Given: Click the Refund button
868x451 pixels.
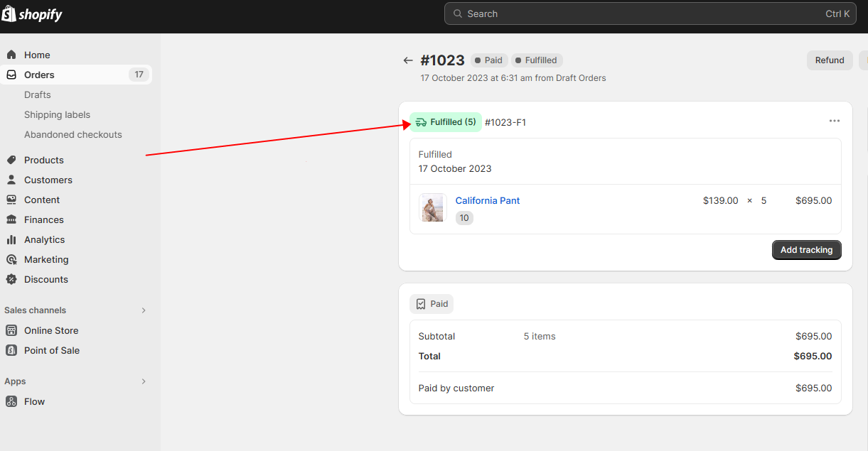Looking at the screenshot, I should (829, 60).
